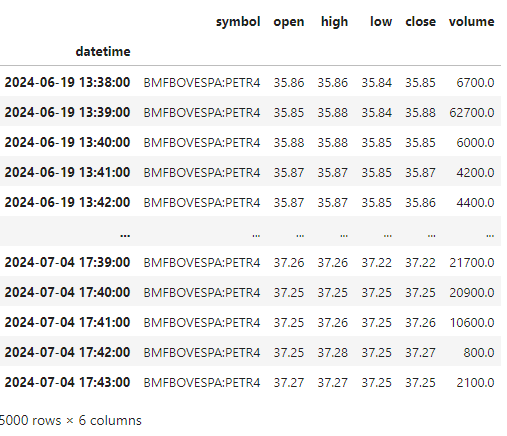Click the 2024-07-04 17:41:00 row index
The width and height of the screenshot is (507, 436).
tap(67, 322)
